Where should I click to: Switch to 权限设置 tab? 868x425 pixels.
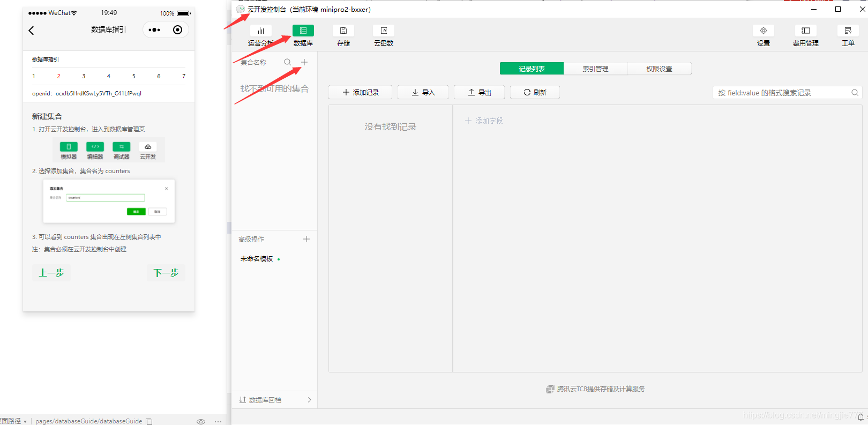[659, 69]
